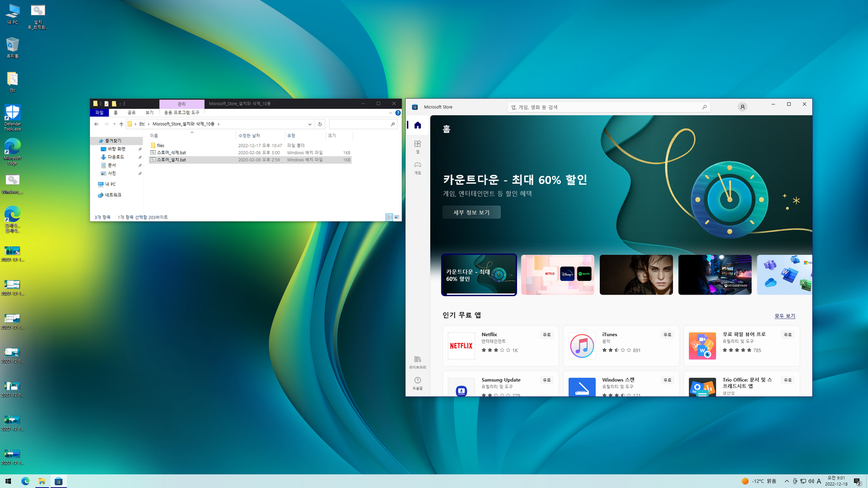Select the Netflix Disney Spotify carousel thumbnail
The width and height of the screenshot is (868, 488).
click(558, 275)
